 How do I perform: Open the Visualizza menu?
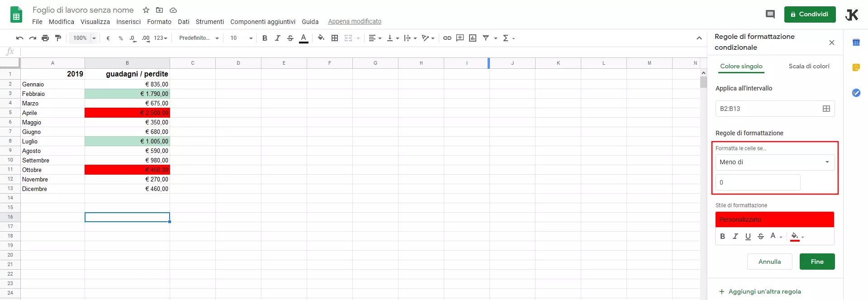coord(95,22)
